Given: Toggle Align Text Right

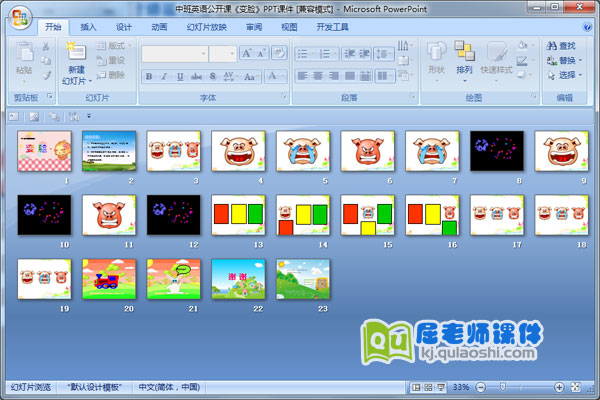Looking at the screenshot, I should coord(334,76).
